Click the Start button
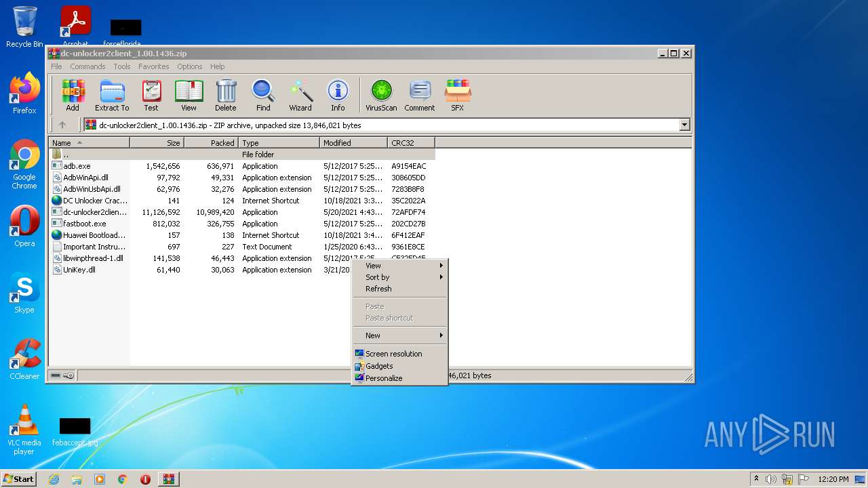This screenshot has height=488, width=868. tap(19, 479)
